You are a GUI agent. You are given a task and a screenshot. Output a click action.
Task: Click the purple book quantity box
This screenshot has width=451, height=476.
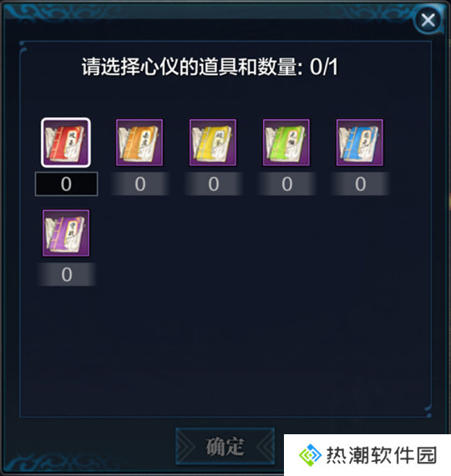tap(67, 275)
